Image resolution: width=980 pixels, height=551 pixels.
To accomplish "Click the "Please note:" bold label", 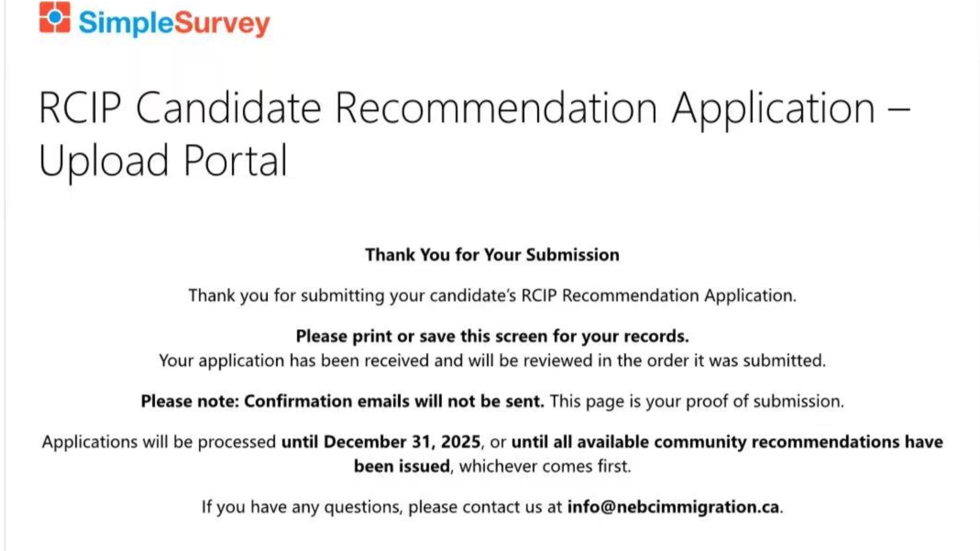I will coord(190,402).
